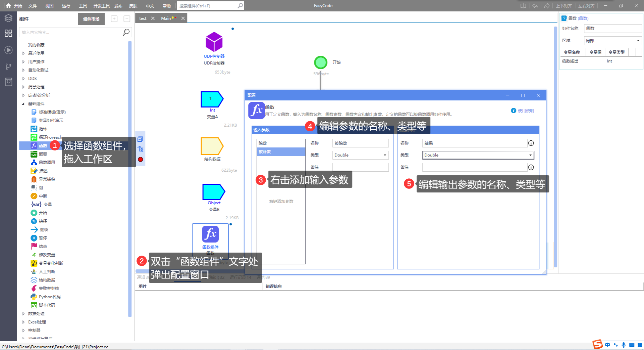
Task: Select 除数 in the input parameter list
Action: [281, 143]
